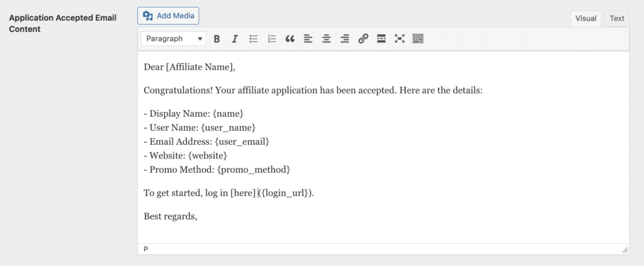Insert or edit a link

(x=363, y=39)
